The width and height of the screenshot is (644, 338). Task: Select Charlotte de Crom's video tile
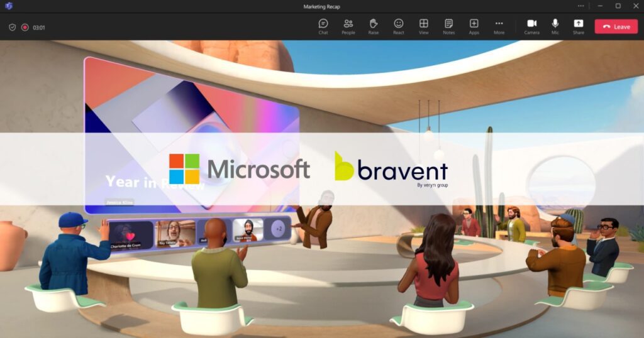pos(131,235)
